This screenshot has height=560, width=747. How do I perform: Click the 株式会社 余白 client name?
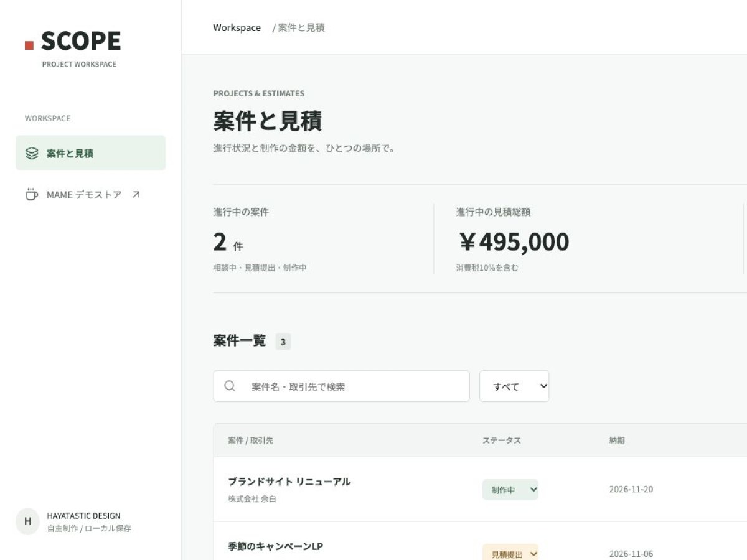[252, 499]
